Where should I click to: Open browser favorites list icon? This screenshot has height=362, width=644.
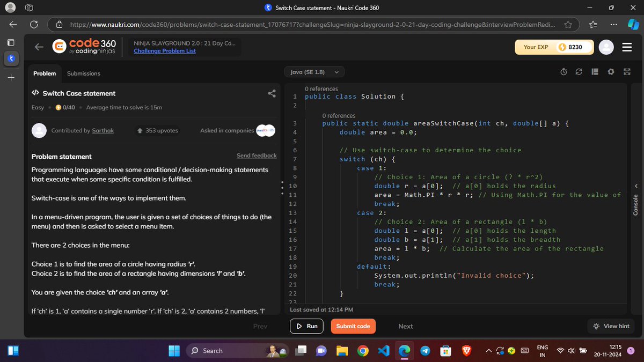pos(593,25)
